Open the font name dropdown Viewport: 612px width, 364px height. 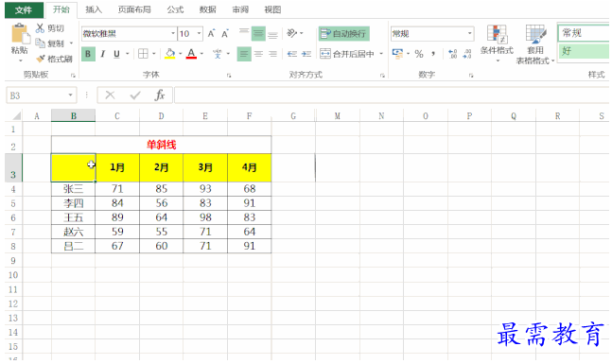pos(173,33)
